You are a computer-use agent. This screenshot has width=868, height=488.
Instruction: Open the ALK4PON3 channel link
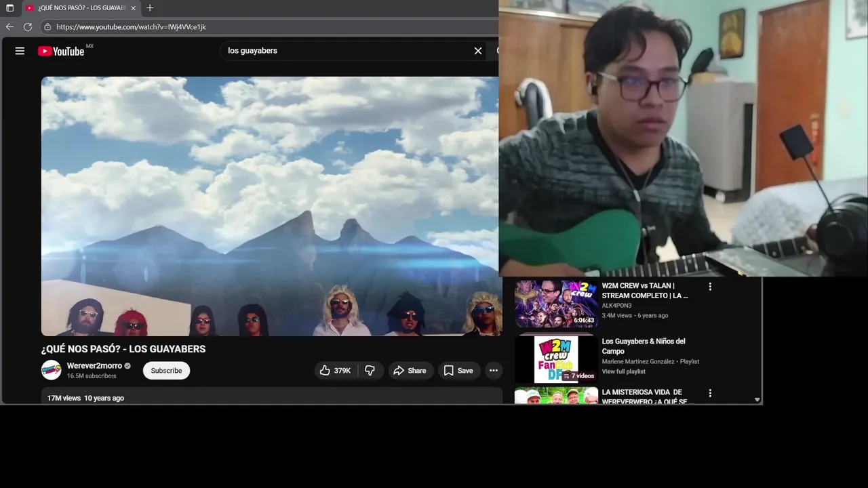[x=616, y=306]
